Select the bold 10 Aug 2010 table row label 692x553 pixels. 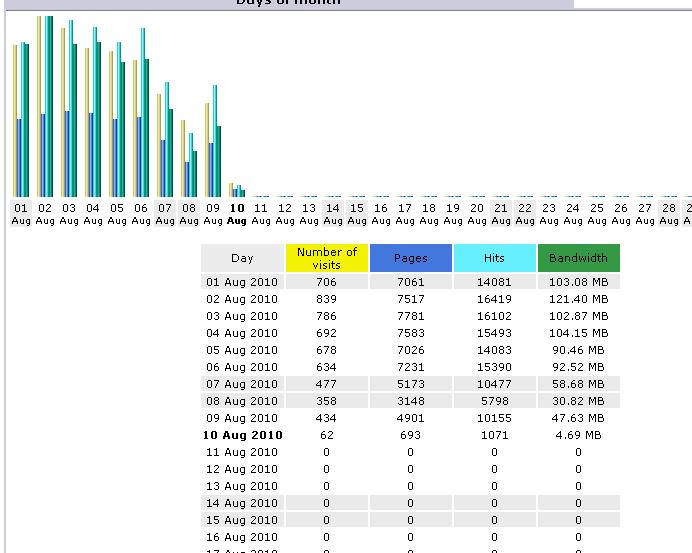242,435
